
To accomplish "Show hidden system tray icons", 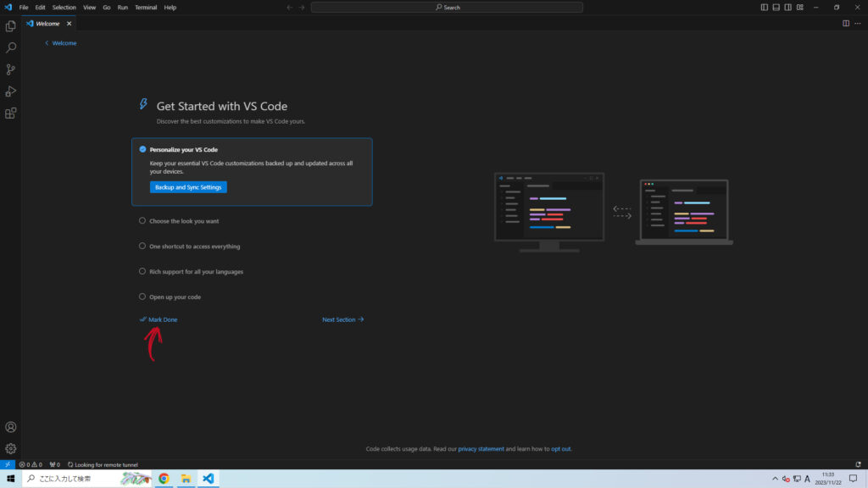I will tap(775, 479).
